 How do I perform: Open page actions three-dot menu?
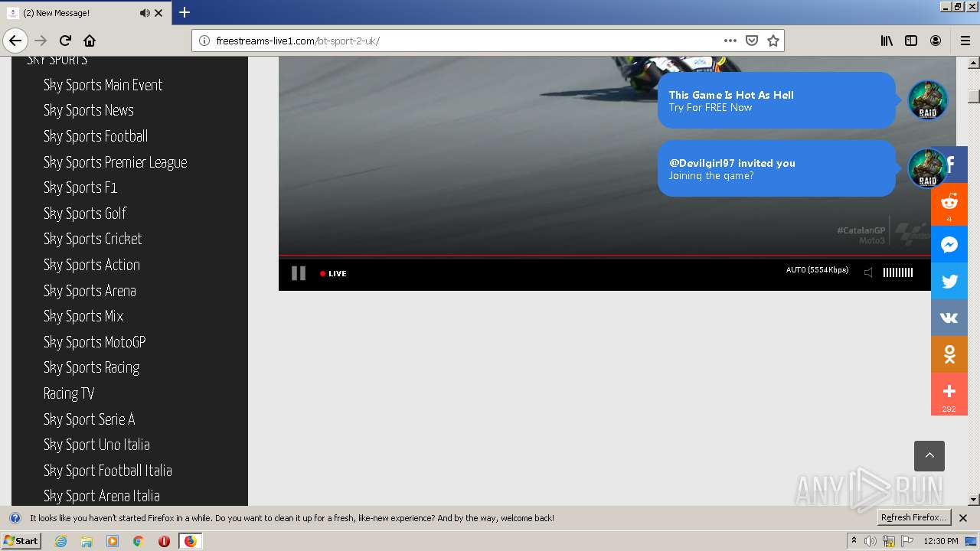pos(730,41)
